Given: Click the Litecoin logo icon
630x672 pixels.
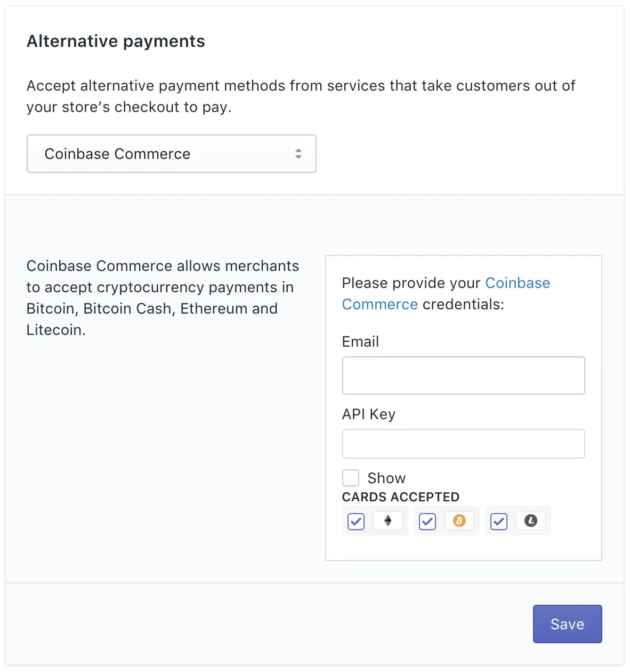Looking at the screenshot, I should 531,521.
